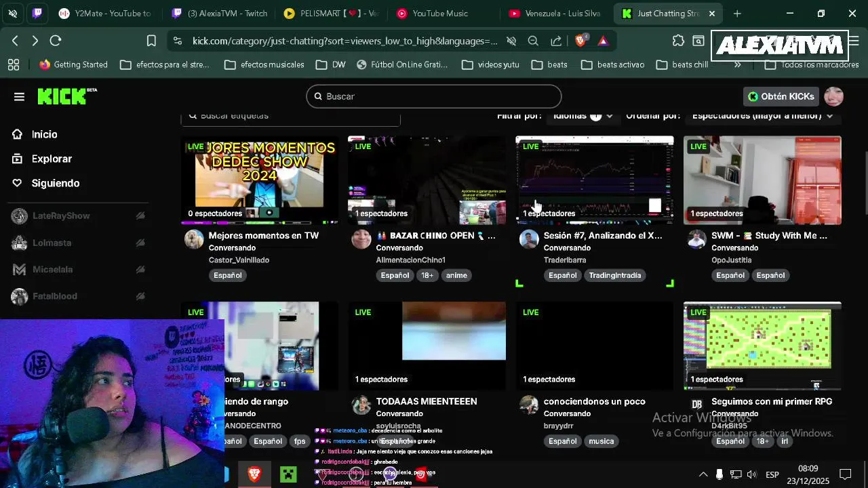The image size is (868, 488).
Task: Open the BAZAR CHINO OPEN stream thumbnail
Action: click(x=427, y=180)
